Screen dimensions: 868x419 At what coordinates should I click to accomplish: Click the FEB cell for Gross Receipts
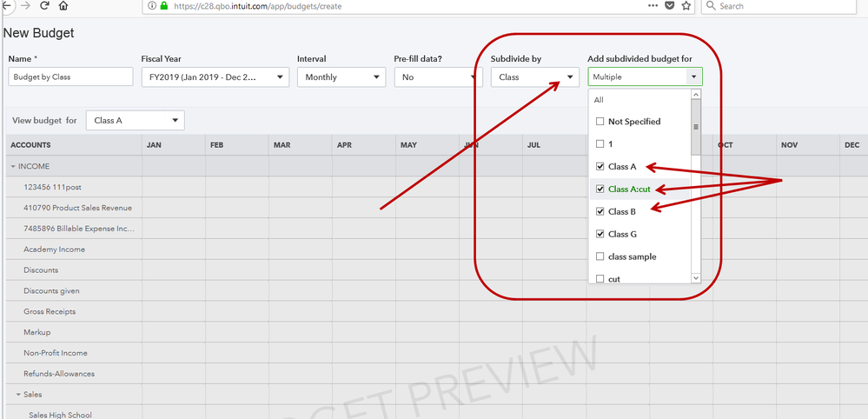(237, 311)
